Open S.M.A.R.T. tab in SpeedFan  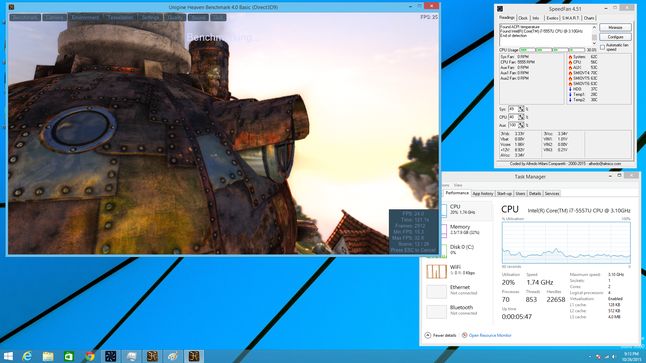click(571, 18)
